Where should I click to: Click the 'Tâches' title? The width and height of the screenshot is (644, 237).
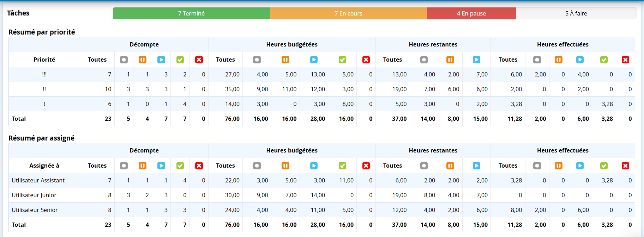(18, 13)
